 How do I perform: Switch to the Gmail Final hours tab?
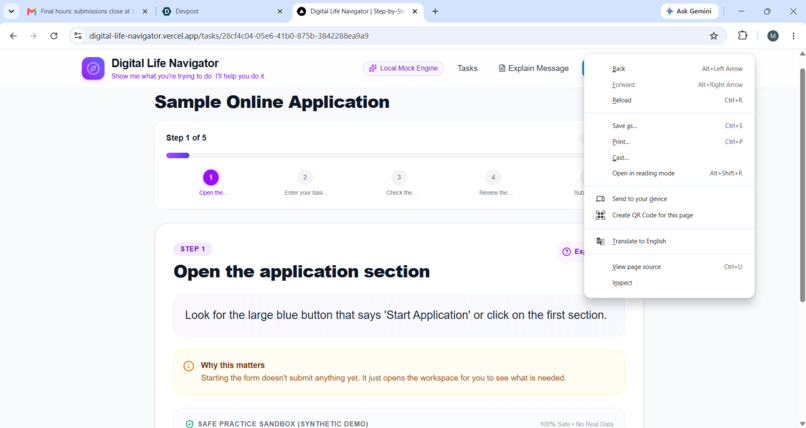coord(86,11)
